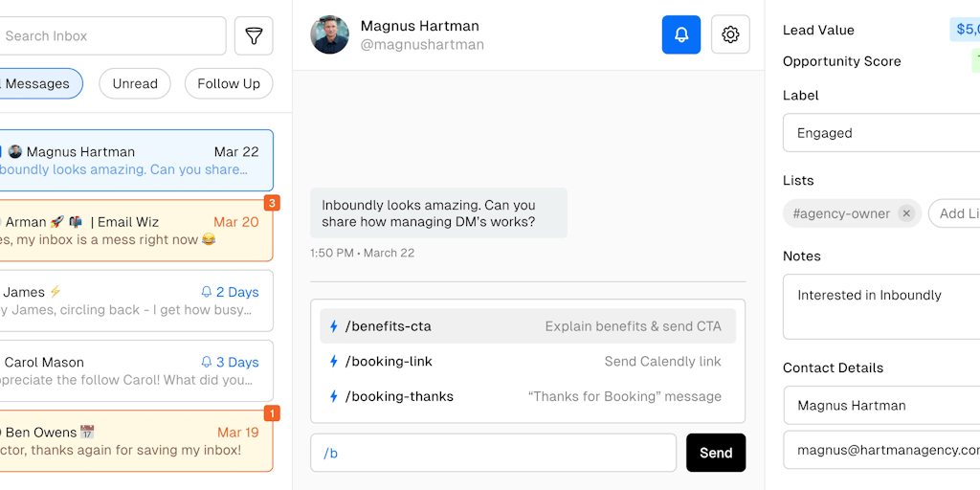Click the Opportunity Score label

pyautogui.click(x=841, y=61)
